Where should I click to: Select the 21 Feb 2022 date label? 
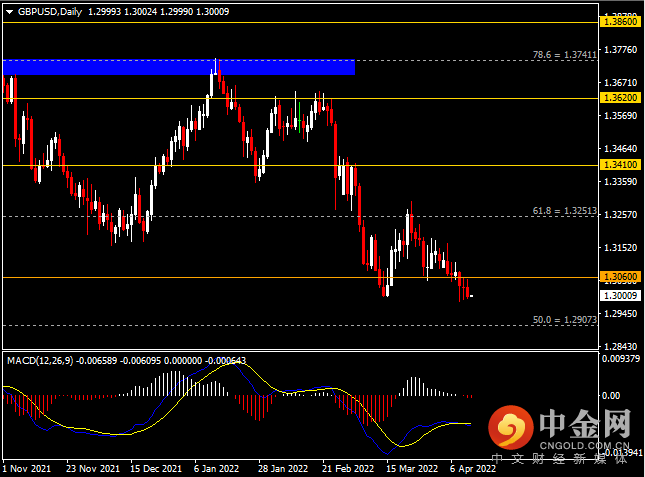point(348,469)
